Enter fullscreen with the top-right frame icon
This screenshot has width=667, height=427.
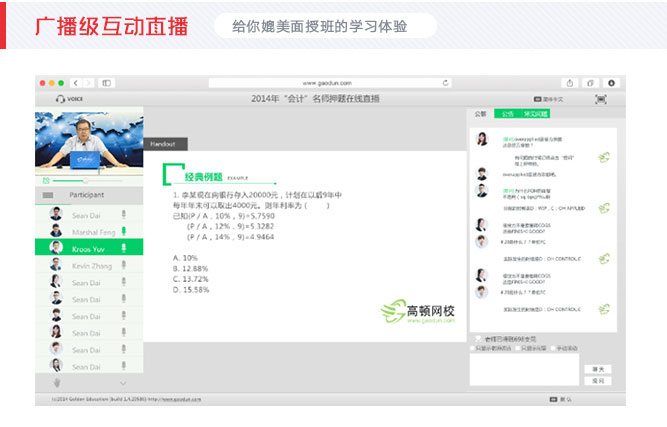click(601, 99)
